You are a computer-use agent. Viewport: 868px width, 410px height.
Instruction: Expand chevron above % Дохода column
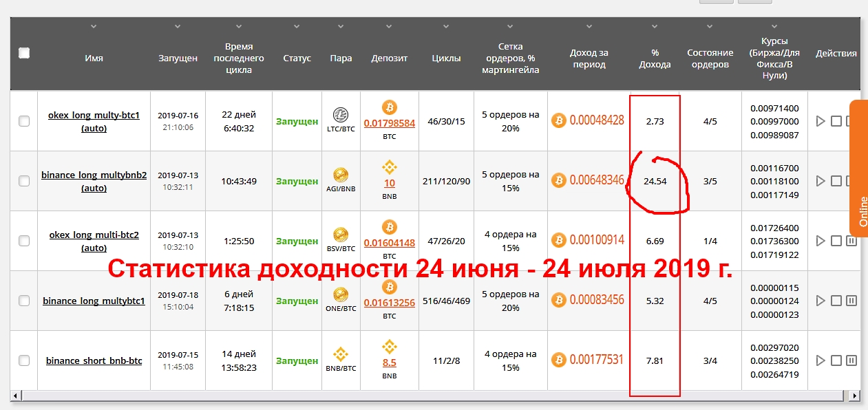tap(655, 27)
